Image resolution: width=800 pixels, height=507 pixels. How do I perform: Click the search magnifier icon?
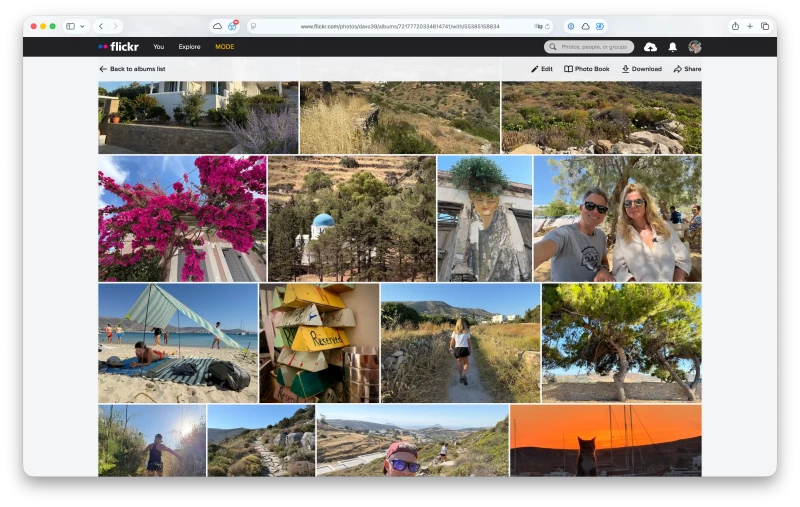point(553,47)
